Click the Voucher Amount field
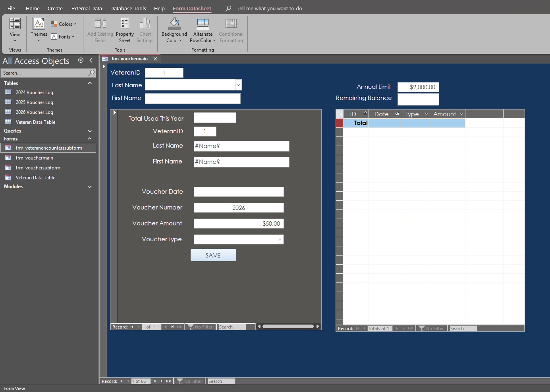550x392 pixels. tap(239, 224)
